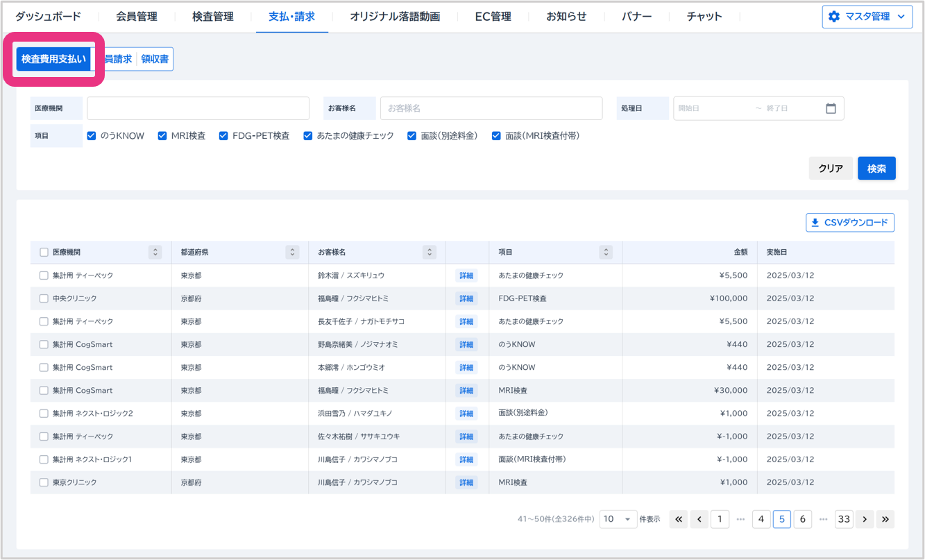The width and height of the screenshot is (925, 560).
Task: Go to the previous page arrow
Action: point(699,519)
